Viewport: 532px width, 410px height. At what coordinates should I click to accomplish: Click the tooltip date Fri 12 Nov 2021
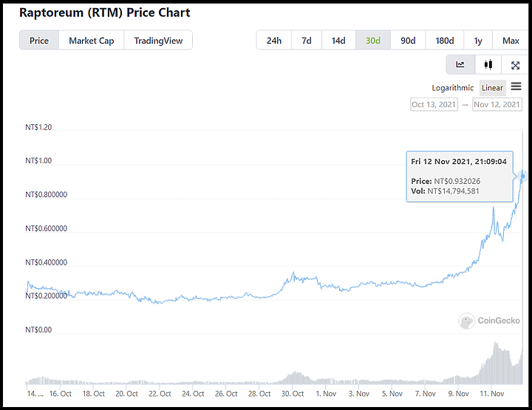pyautogui.click(x=441, y=162)
